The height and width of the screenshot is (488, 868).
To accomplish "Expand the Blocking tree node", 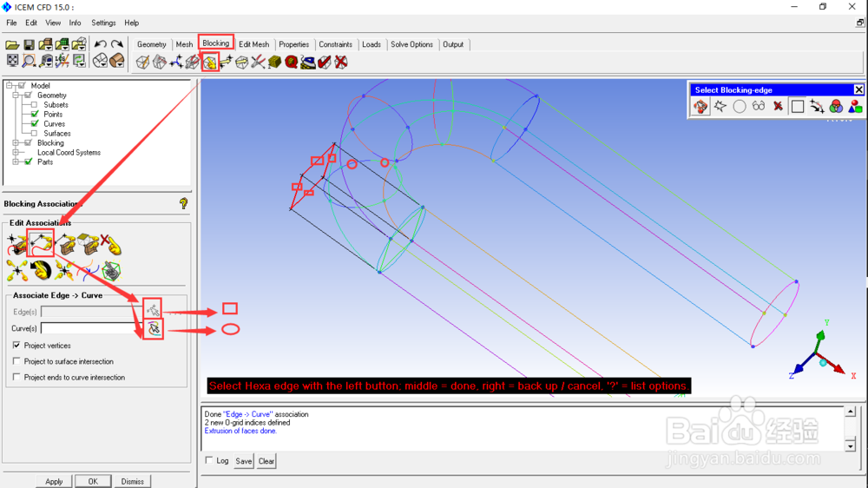I will pyautogui.click(x=16, y=143).
